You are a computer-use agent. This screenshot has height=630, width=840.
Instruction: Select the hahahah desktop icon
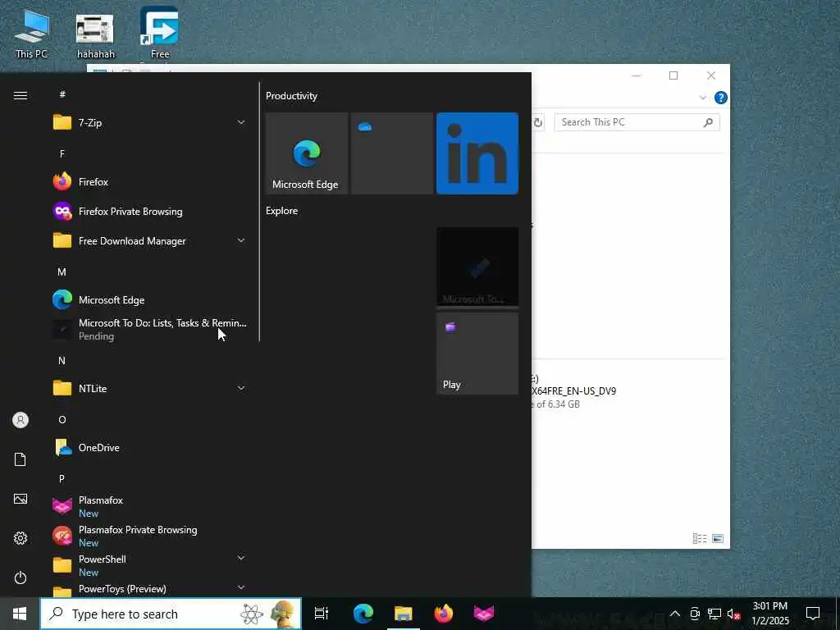(95, 35)
